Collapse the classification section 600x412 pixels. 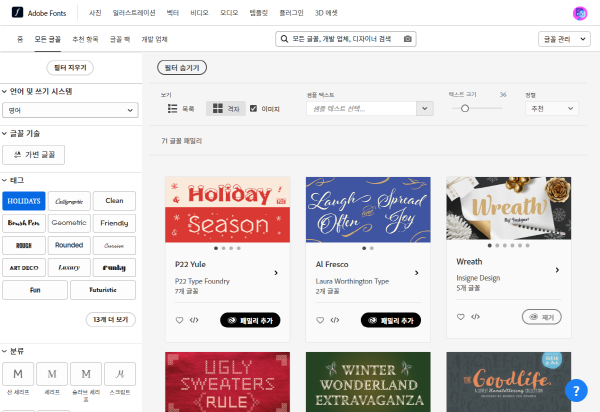4,351
